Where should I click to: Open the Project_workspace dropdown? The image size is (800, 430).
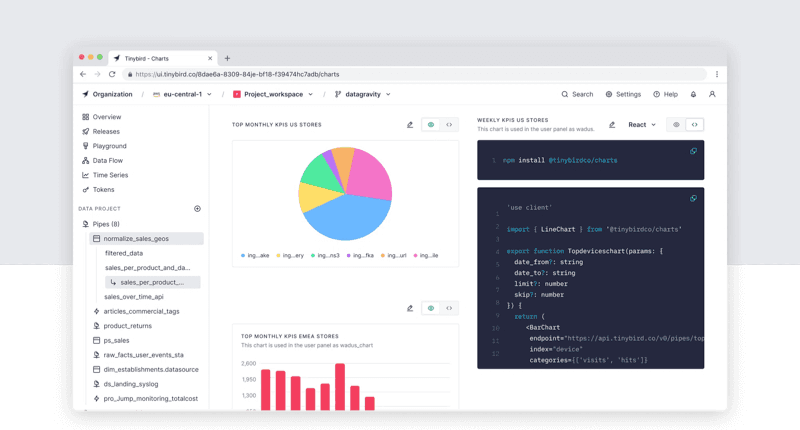[x=273, y=94]
